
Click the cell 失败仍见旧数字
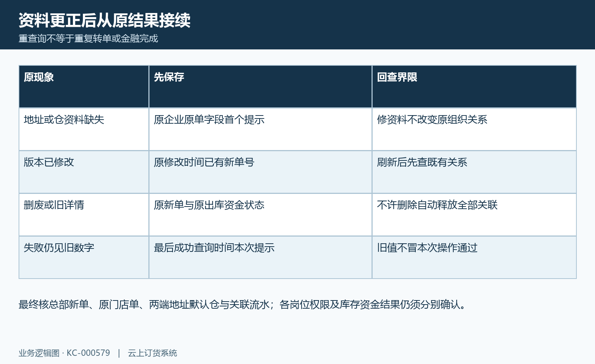pyautogui.click(x=84, y=257)
